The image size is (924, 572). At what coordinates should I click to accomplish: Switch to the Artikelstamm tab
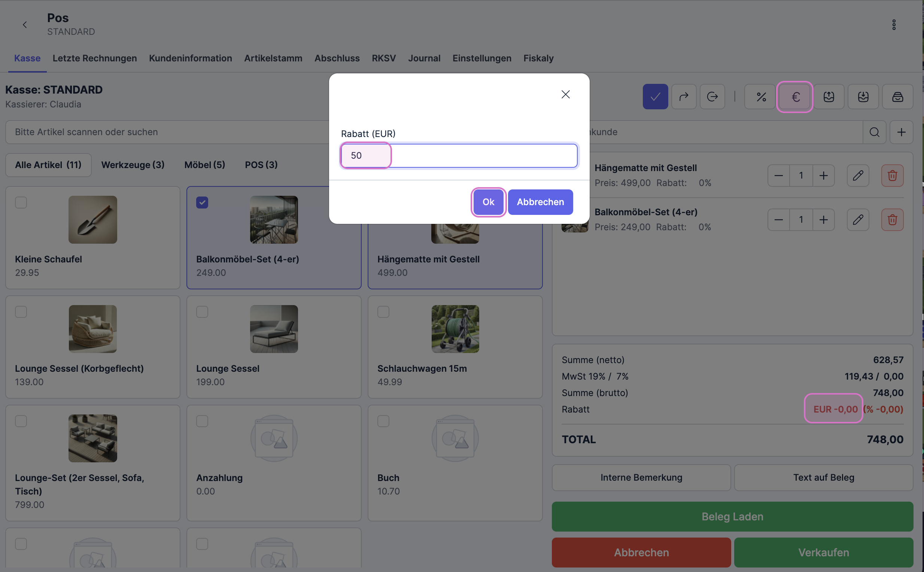273,58
